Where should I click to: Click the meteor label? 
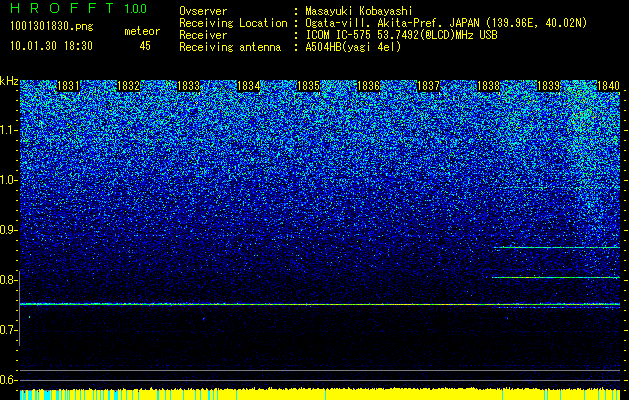[142, 31]
